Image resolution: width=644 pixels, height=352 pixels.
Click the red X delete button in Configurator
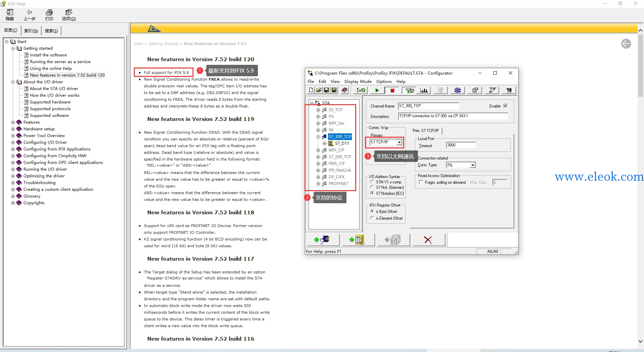(428, 240)
